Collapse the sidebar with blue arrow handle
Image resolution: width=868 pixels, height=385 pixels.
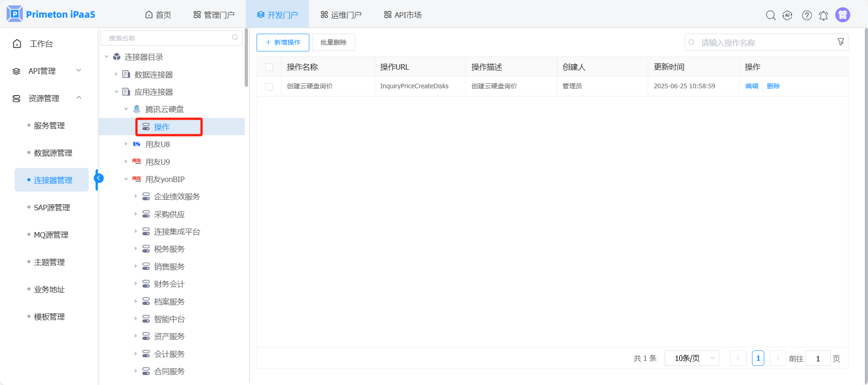click(99, 178)
